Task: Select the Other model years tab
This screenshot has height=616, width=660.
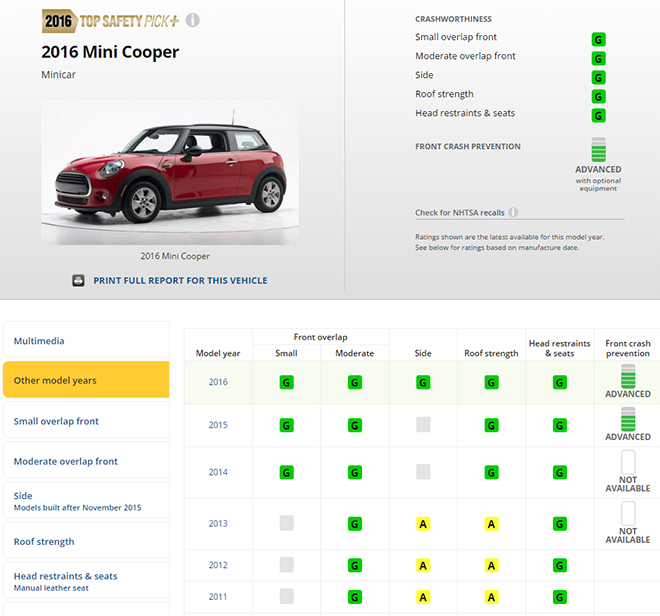Action: coord(86,381)
